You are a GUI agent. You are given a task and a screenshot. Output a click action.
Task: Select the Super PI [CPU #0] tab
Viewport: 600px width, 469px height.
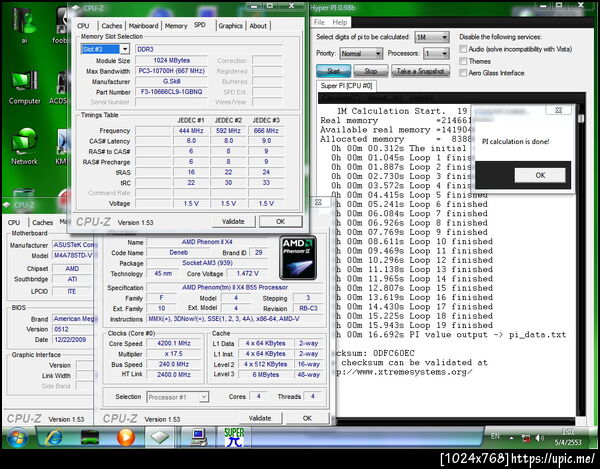pyautogui.click(x=346, y=86)
